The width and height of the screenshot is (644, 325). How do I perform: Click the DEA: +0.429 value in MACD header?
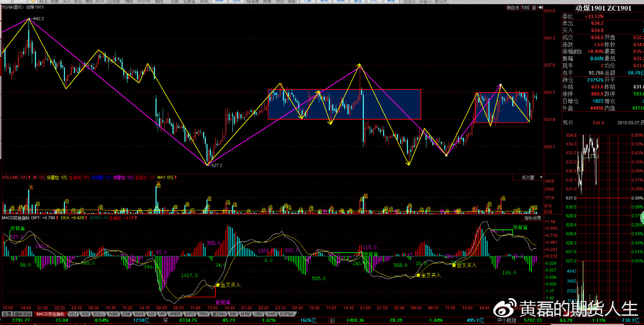72,218
